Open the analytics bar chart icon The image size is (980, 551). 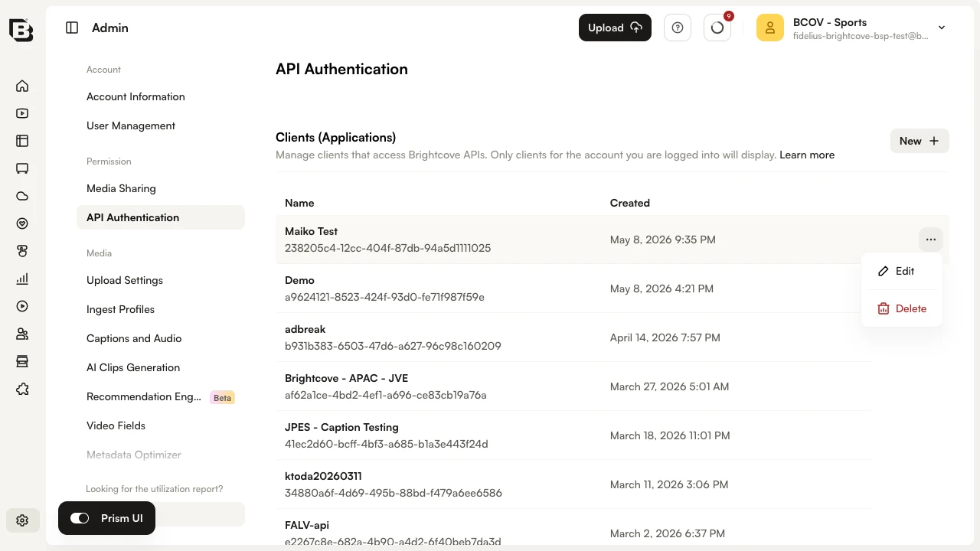click(x=22, y=279)
